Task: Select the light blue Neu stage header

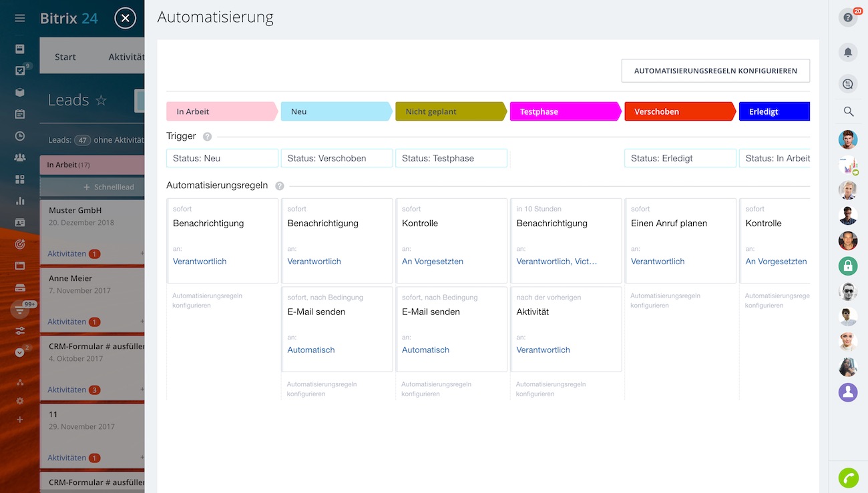Action: pos(337,111)
